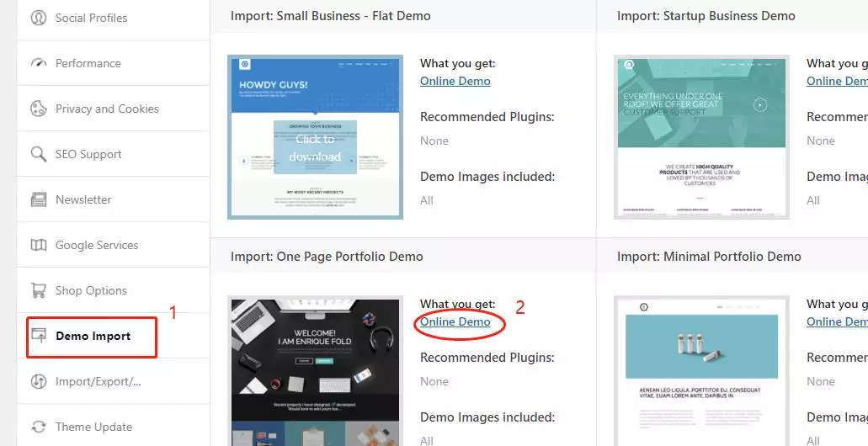Click the Google Services map icon
The width and height of the screenshot is (868, 446).
pyautogui.click(x=38, y=245)
